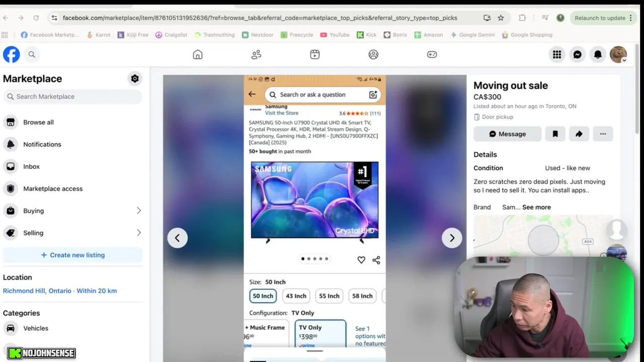This screenshot has height=362, width=644.
Task: Click the Message seller button
Action: click(x=507, y=134)
